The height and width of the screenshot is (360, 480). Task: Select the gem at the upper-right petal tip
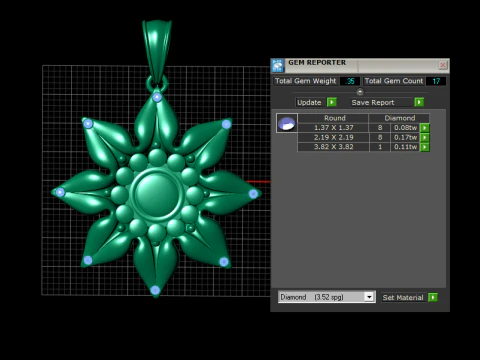click(x=226, y=124)
